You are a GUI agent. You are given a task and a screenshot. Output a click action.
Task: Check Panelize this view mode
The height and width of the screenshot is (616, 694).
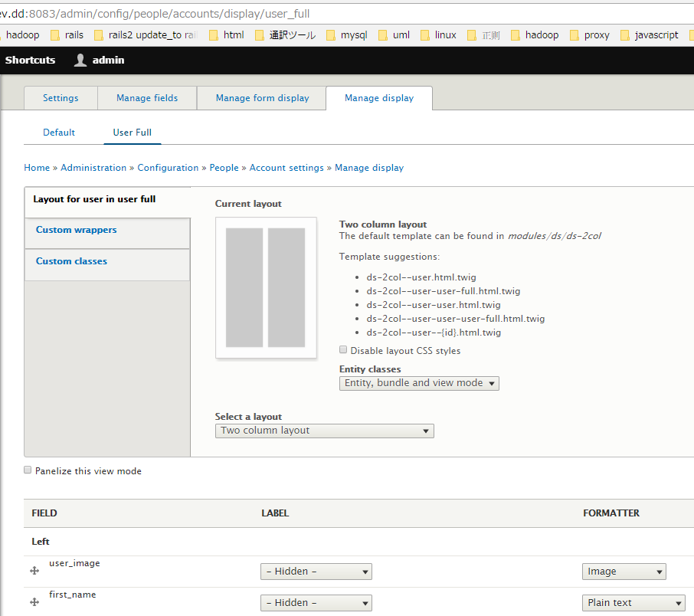tap(28, 470)
